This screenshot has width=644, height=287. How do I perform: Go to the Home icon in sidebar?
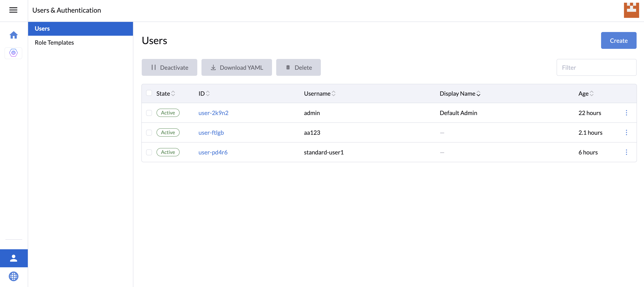13,35
